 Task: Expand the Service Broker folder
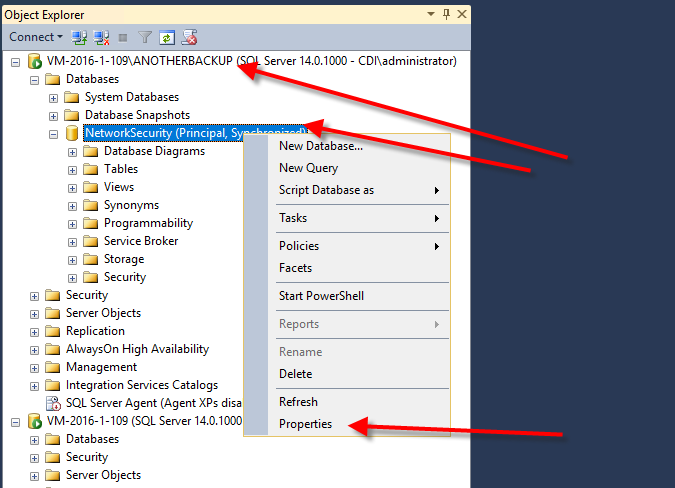pyautogui.click(x=72, y=242)
